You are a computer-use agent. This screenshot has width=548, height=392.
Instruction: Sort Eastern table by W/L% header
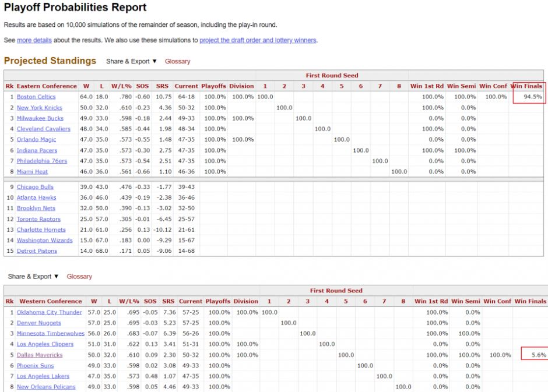coord(121,86)
